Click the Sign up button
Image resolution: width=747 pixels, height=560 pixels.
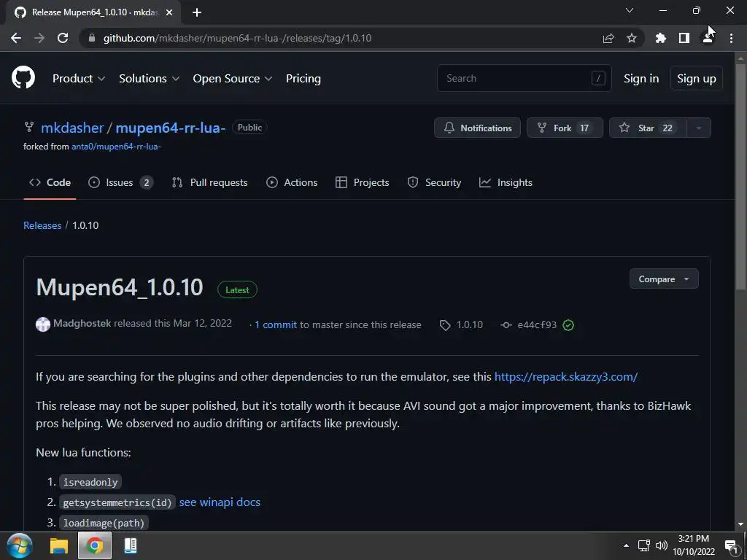pyautogui.click(x=697, y=78)
